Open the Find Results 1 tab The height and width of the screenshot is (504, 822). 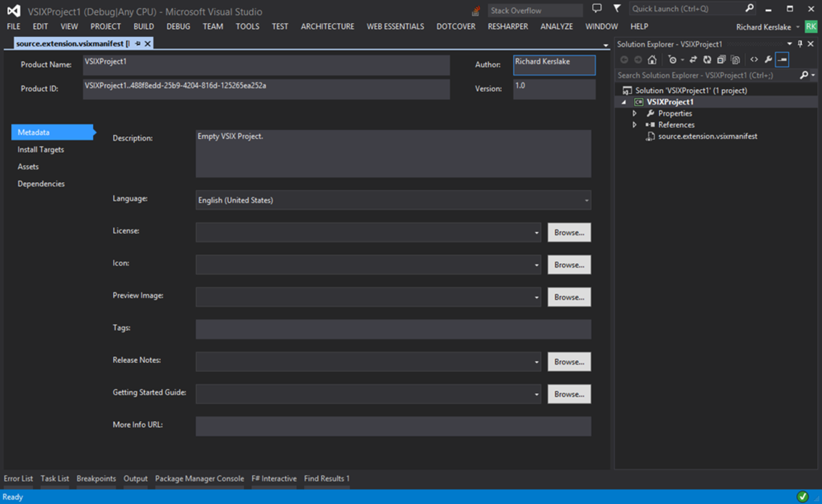327,479
